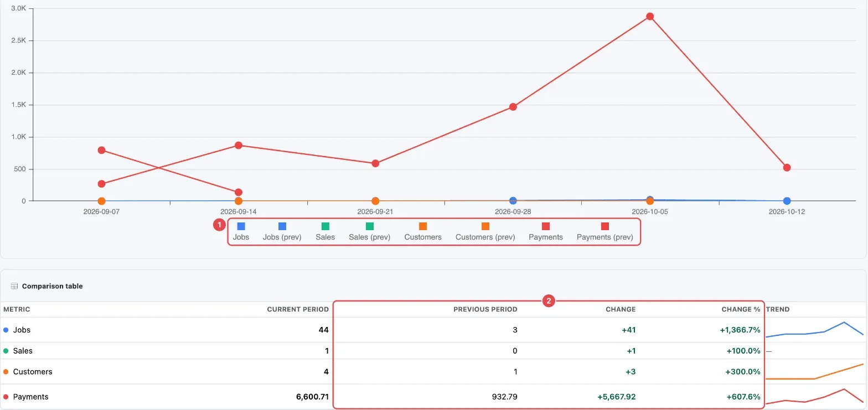Click the CHANGE % column header
Viewport: 868px width, 410px height.
click(x=741, y=309)
